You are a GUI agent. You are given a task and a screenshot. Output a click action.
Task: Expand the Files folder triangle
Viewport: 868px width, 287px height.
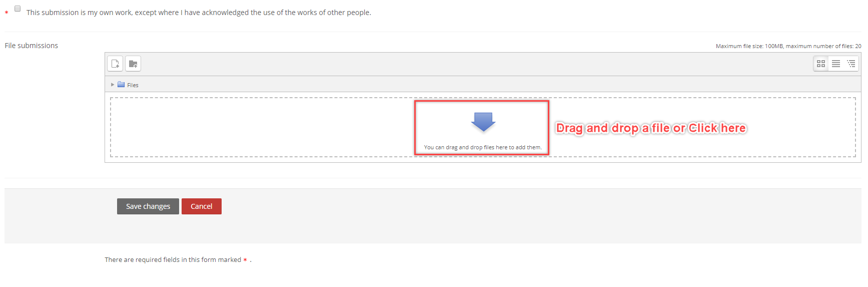coord(113,85)
